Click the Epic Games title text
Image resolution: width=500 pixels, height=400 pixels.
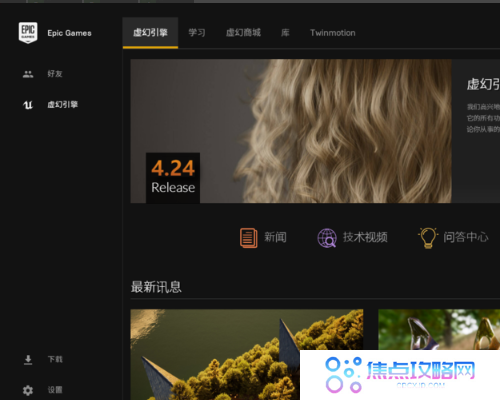(x=69, y=33)
